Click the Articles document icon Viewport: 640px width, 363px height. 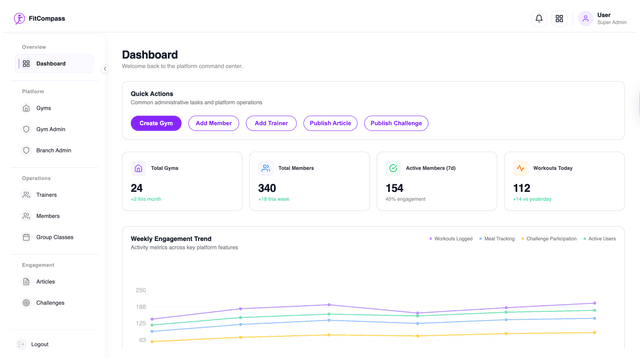click(26, 282)
